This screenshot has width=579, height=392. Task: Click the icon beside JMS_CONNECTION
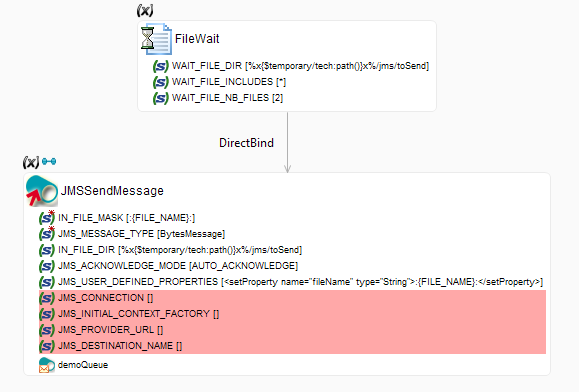(47, 298)
